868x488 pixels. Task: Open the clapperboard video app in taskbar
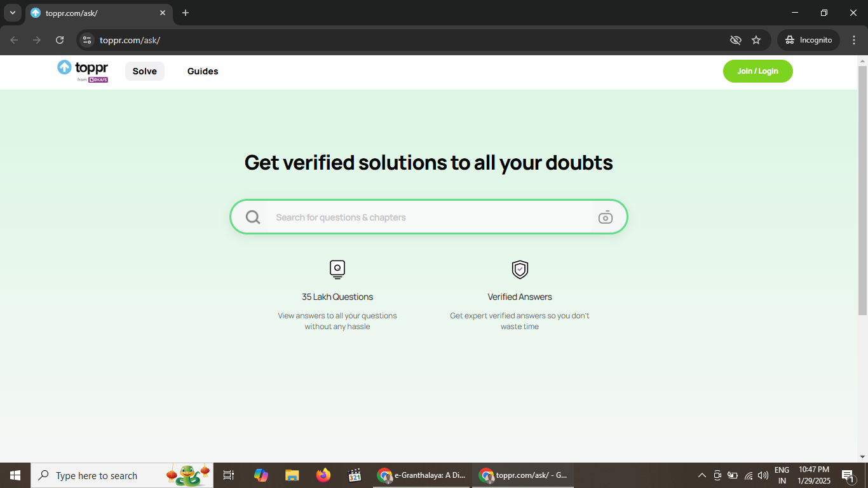(355, 475)
